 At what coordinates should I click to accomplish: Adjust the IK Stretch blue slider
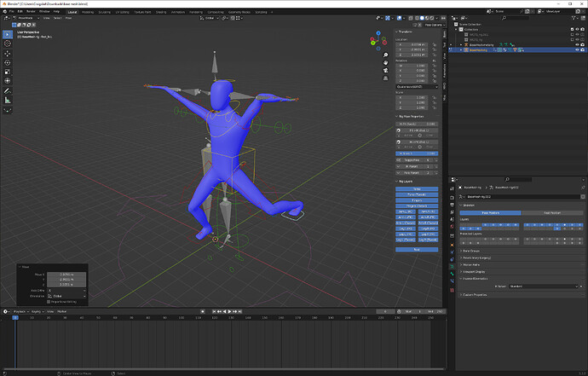tap(417, 153)
